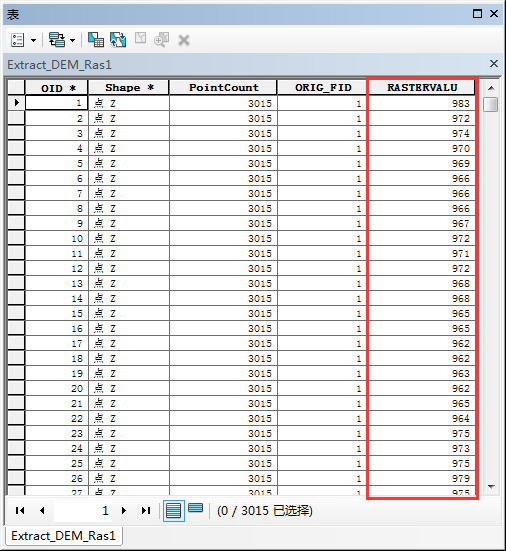The image size is (506, 551).
Task: Click RASTERVALU cell 963 in row 19
Action: 422,373
